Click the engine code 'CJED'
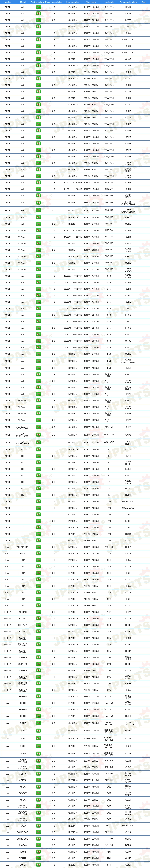The width and height of the screenshot is (150, 868). click(128, 289)
